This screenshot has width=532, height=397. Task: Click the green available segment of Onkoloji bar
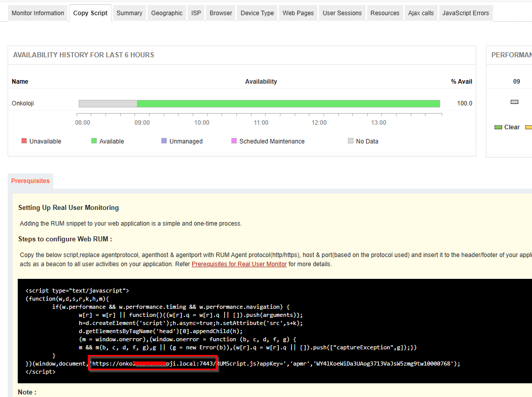coord(289,103)
